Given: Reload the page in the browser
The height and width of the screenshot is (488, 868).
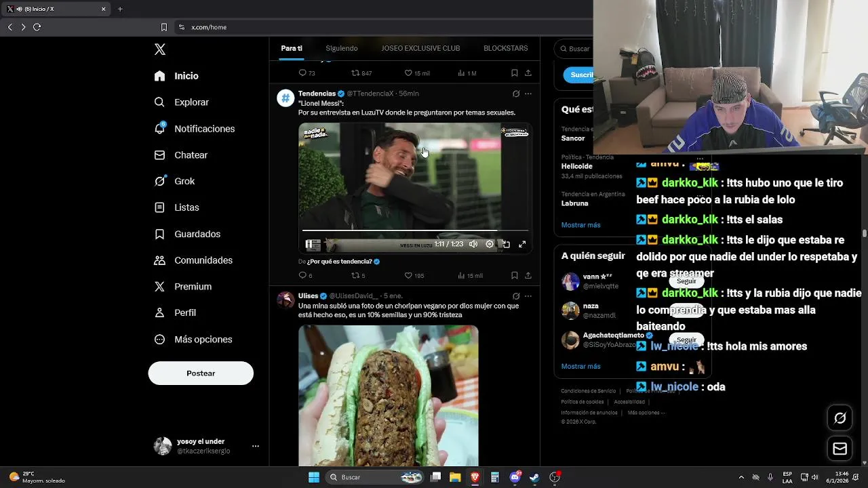Looking at the screenshot, I should tap(37, 27).
